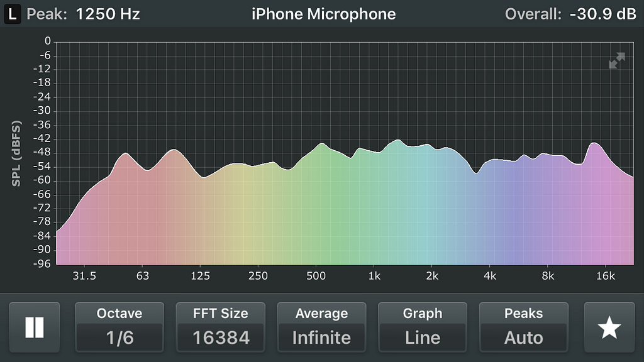Tap the L channel indicator icon

point(13,14)
